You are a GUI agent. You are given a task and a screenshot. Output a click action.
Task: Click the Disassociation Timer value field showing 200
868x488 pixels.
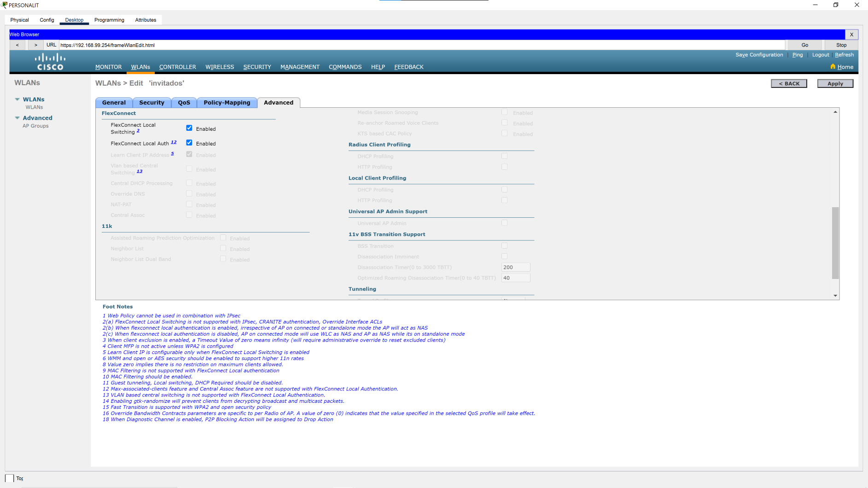click(x=515, y=267)
